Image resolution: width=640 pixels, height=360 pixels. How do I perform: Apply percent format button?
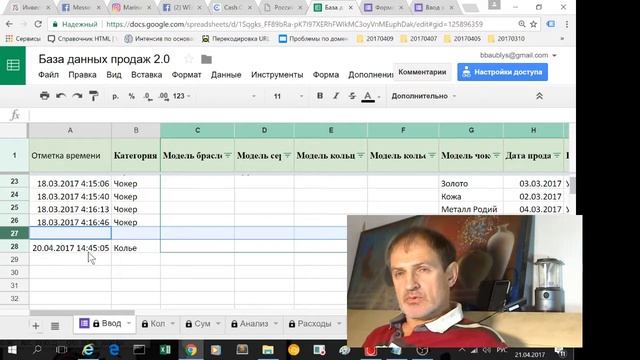coord(131,96)
